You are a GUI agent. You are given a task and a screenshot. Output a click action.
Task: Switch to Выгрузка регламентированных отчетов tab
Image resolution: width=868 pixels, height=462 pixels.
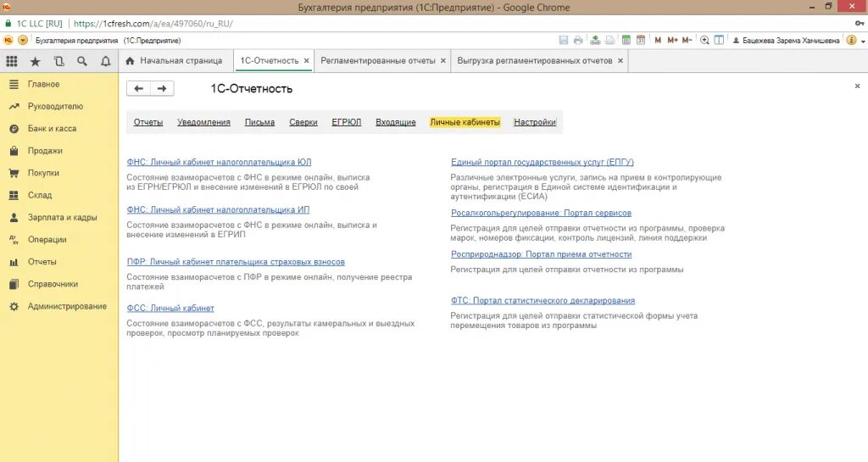535,61
